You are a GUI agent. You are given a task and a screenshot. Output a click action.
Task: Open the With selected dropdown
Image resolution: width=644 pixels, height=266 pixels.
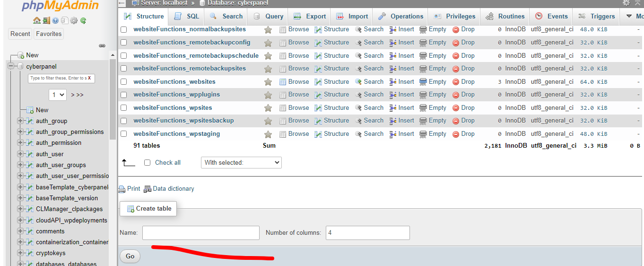(x=241, y=163)
